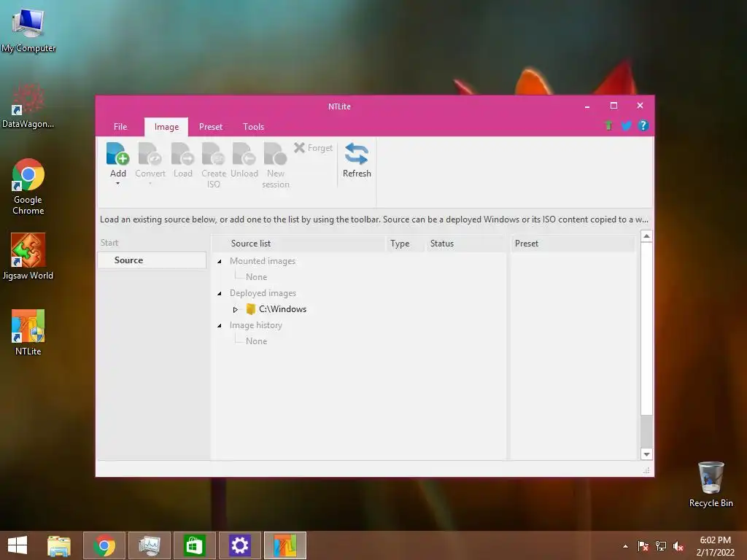Open the Jigsaw World desktop shortcut

click(x=28, y=257)
